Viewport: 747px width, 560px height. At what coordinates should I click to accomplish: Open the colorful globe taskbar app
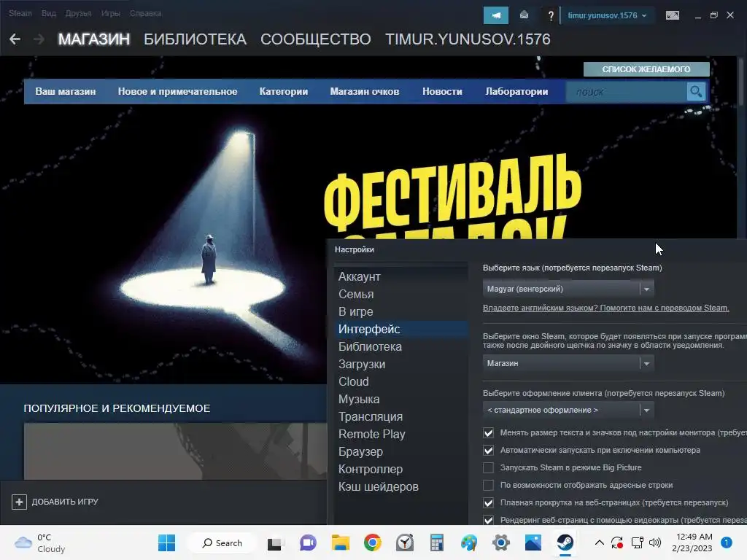click(469, 542)
